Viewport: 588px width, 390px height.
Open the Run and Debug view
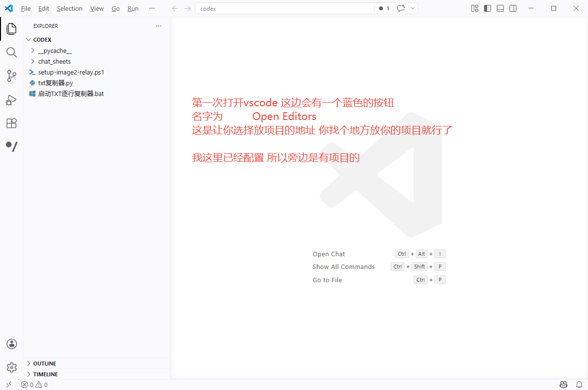pos(11,99)
